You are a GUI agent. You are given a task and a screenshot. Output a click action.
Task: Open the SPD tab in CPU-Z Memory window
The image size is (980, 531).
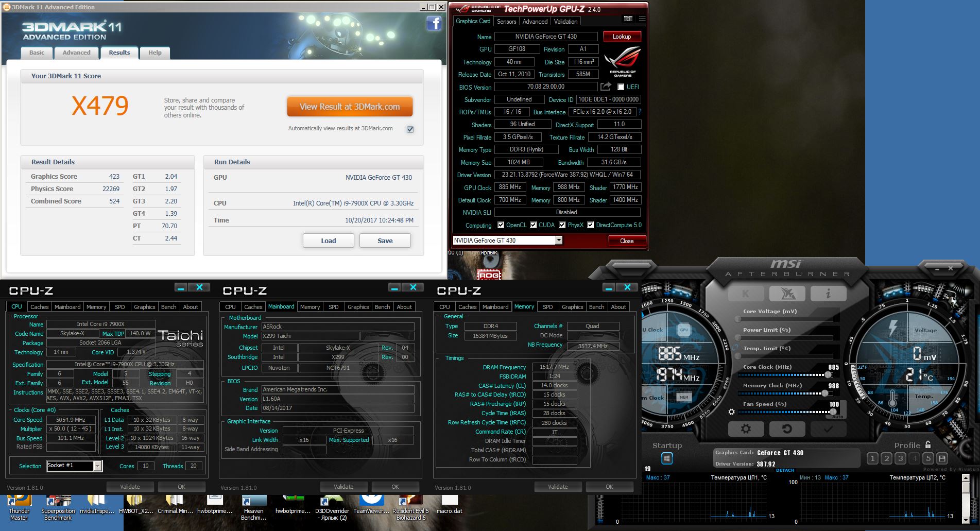(548, 307)
